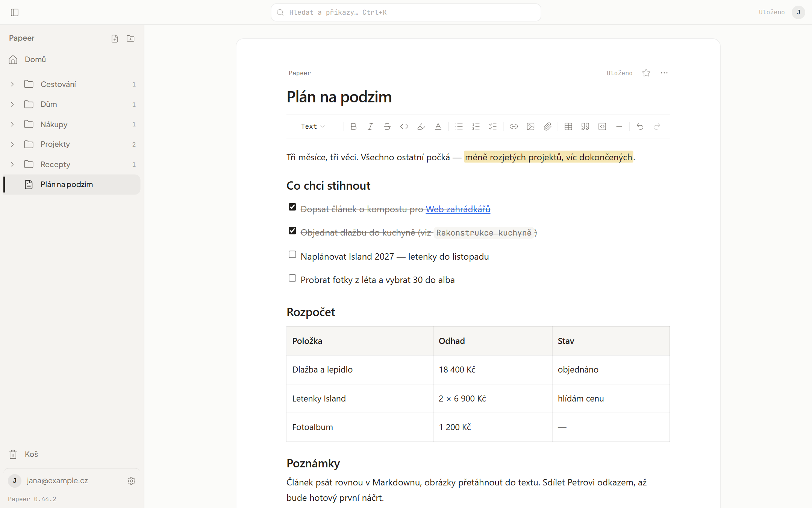Click the '18 400 Kč' table cell
812x508 pixels.
tap(492, 370)
